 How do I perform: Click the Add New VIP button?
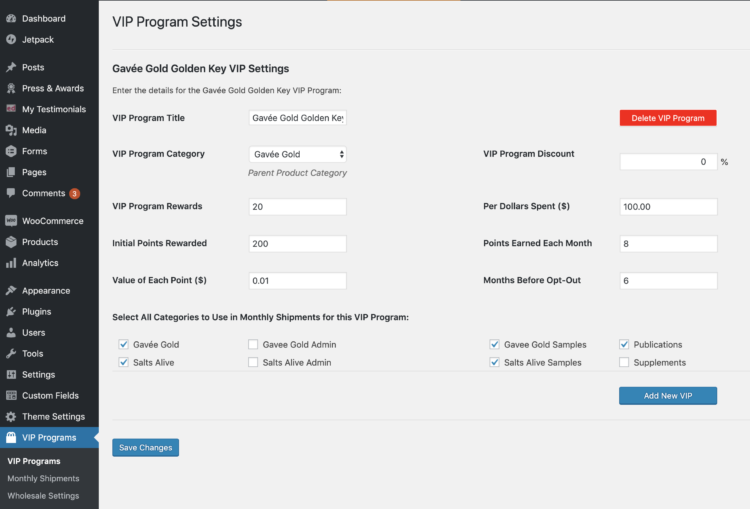[x=668, y=396]
